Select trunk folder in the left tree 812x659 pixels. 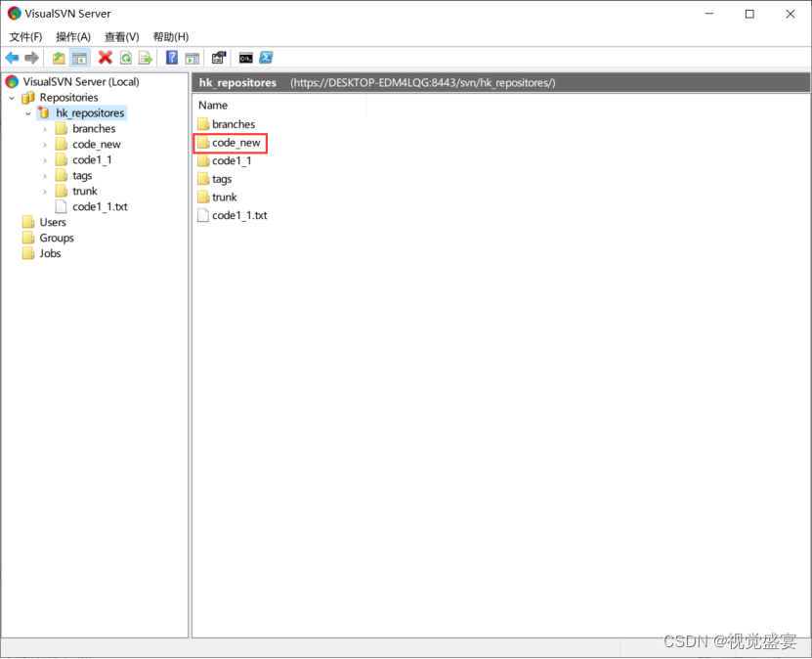point(85,192)
